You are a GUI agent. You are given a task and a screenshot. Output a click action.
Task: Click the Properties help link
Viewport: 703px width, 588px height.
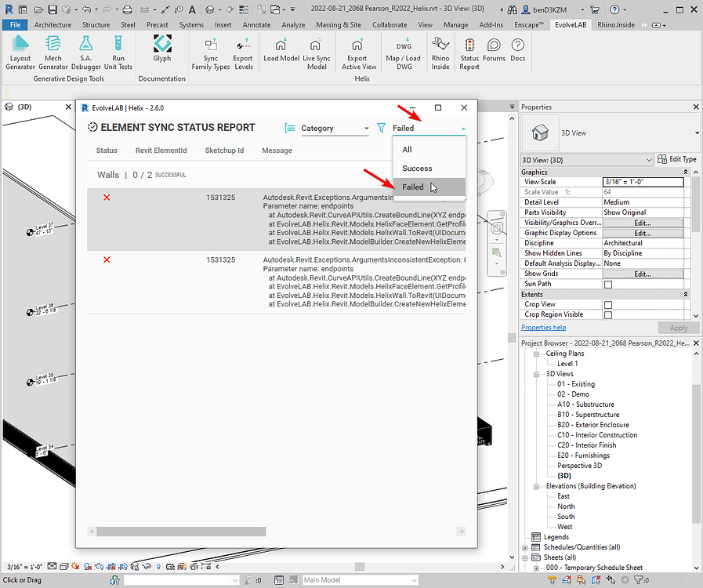point(543,328)
